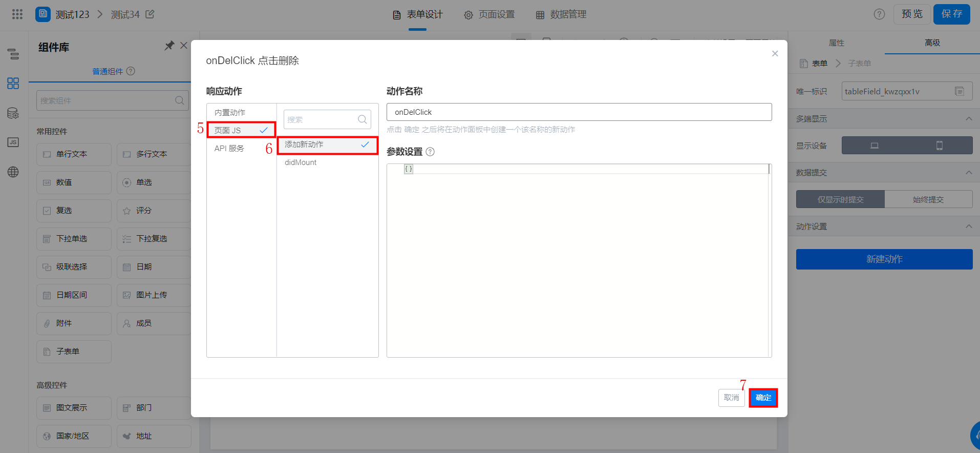
Task: Open the help question mark icon in header
Action: click(x=879, y=14)
